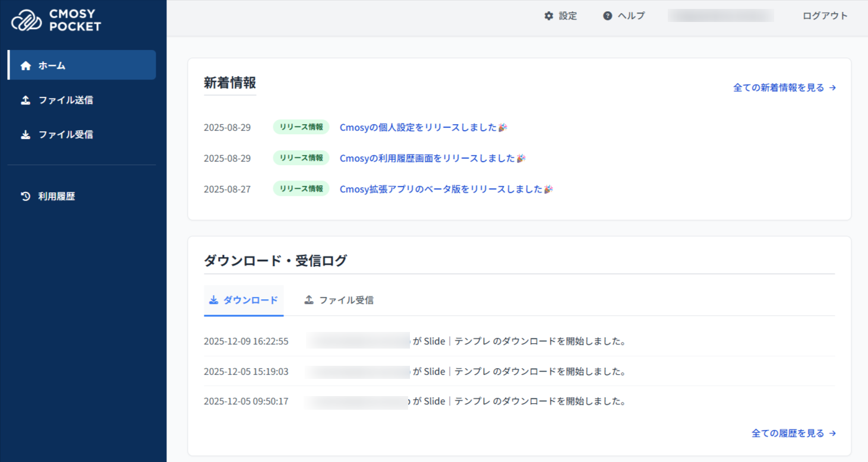Select the ダウンロード log tab
Viewport: 868px width, 462px height.
point(250,300)
